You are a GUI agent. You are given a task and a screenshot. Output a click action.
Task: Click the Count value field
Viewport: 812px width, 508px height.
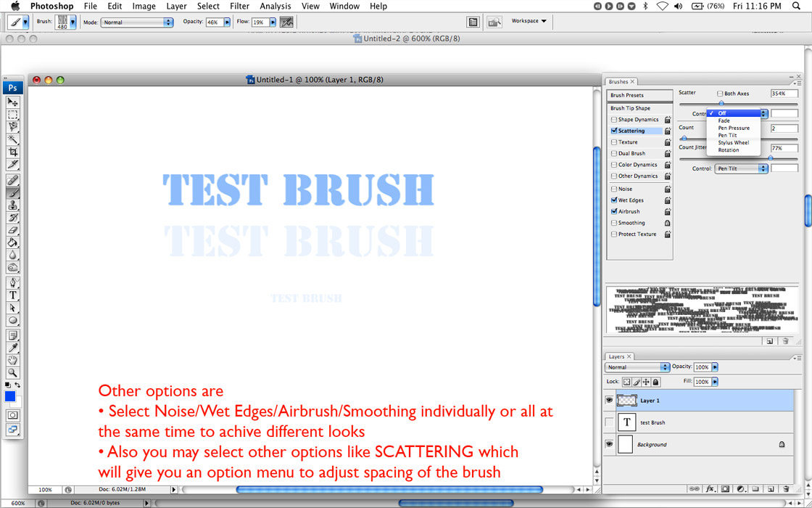pyautogui.click(x=784, y=128)
